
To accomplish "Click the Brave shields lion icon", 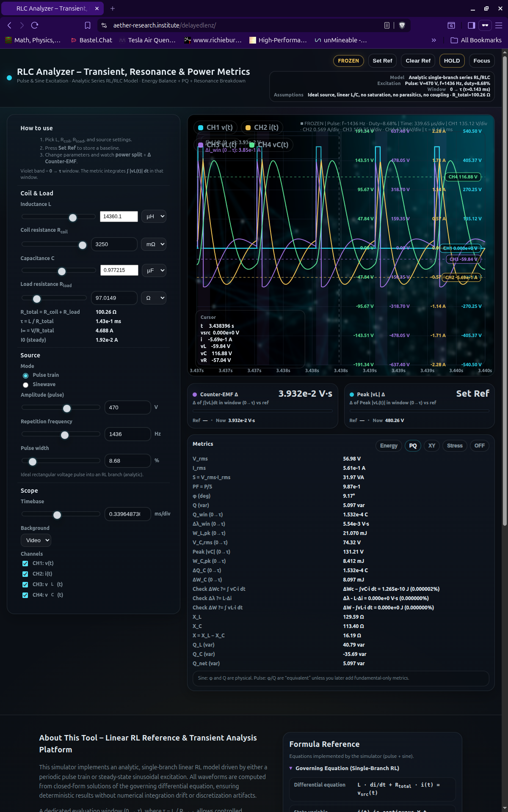I will 402,25.
